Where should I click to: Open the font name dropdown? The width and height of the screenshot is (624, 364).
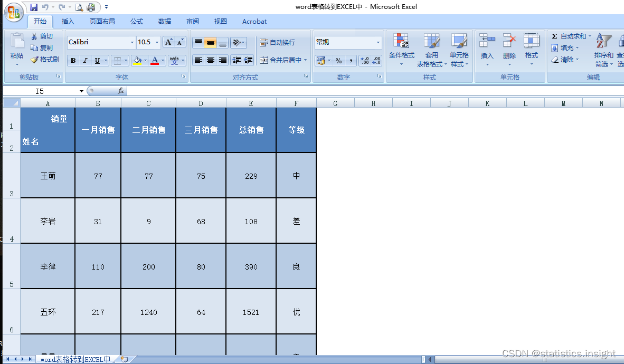tap(133, 42)
